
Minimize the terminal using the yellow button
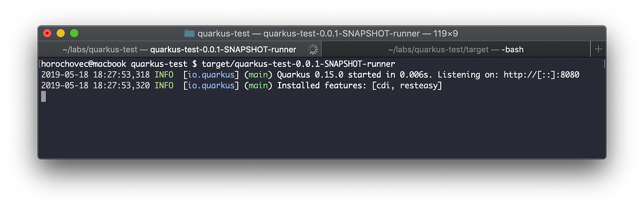pos(61,33)
